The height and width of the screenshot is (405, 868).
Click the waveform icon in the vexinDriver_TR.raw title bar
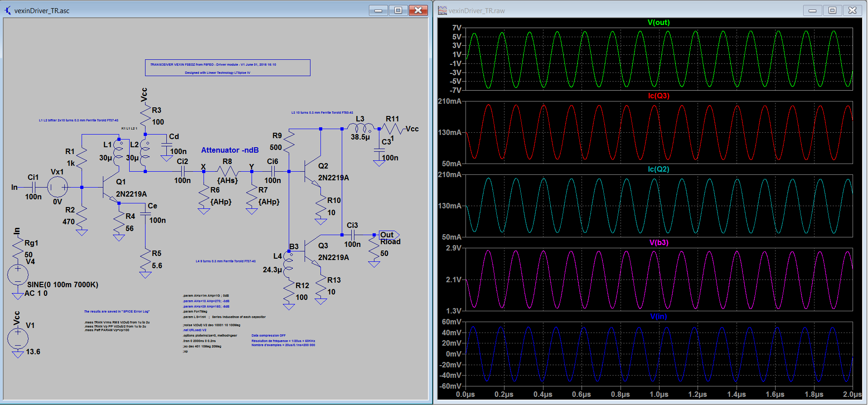pos(442,10)
